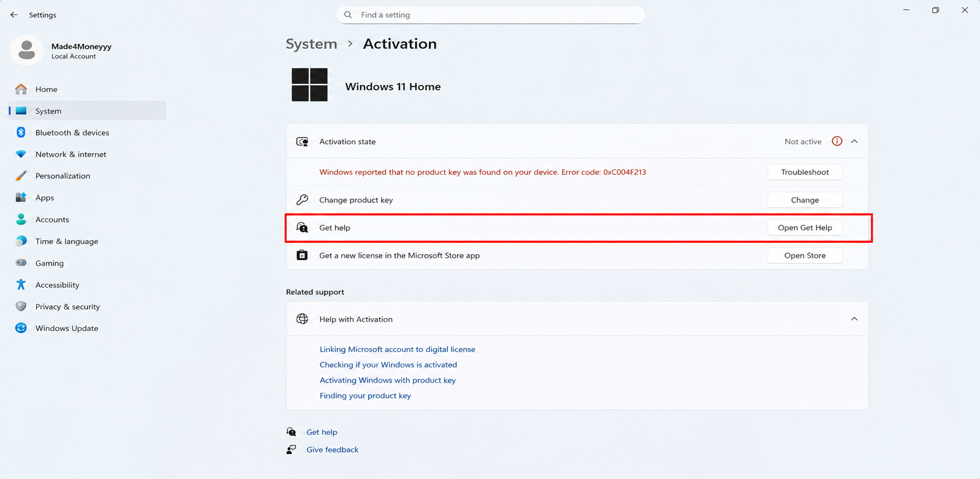Click the Help with Activation globe icon

pos(302,319)
